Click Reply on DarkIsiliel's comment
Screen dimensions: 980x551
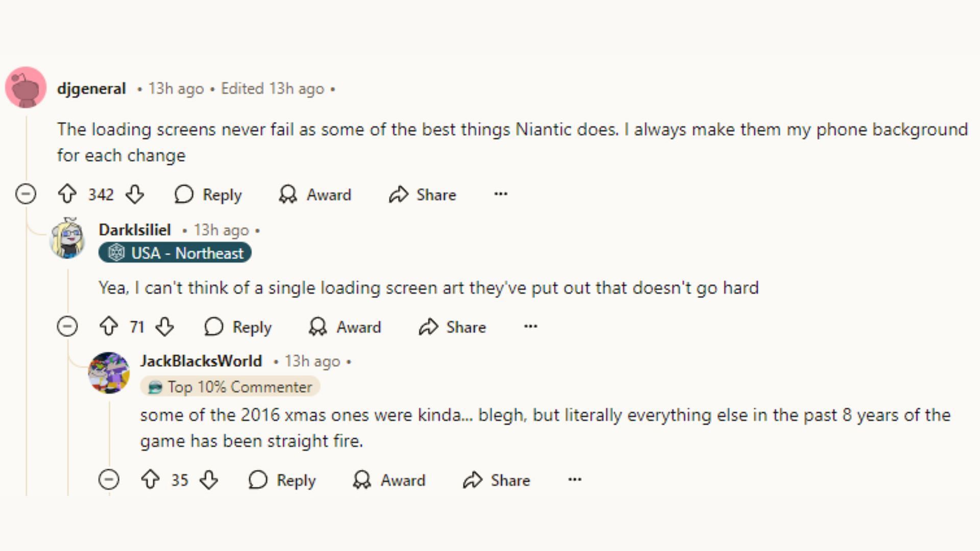click(x=239, y=327)
